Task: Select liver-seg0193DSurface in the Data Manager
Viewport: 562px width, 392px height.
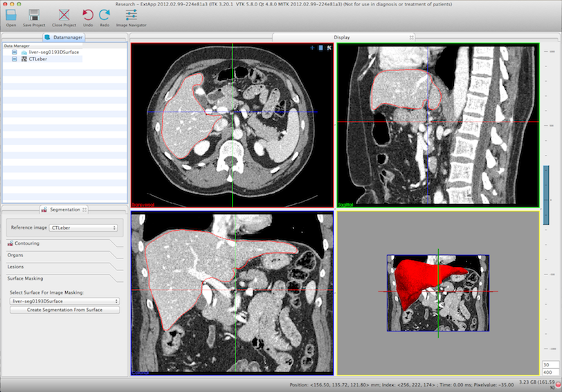Action: (x=54, y=53)
